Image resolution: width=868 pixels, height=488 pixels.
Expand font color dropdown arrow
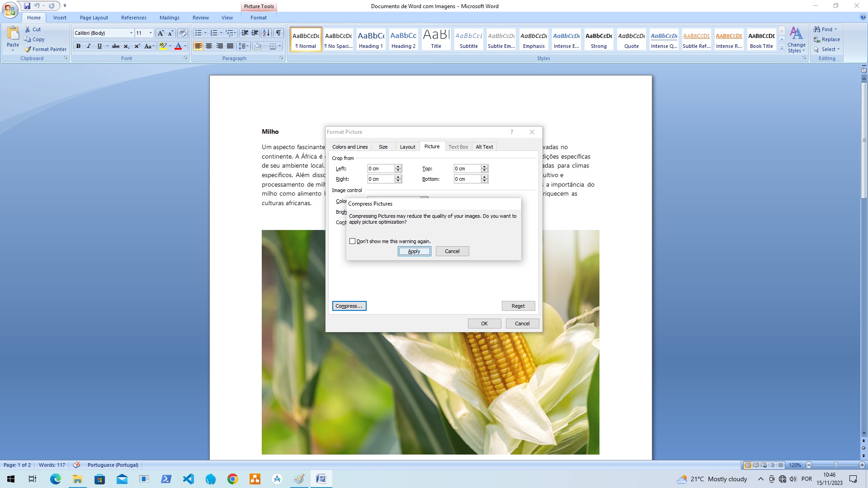185,46
